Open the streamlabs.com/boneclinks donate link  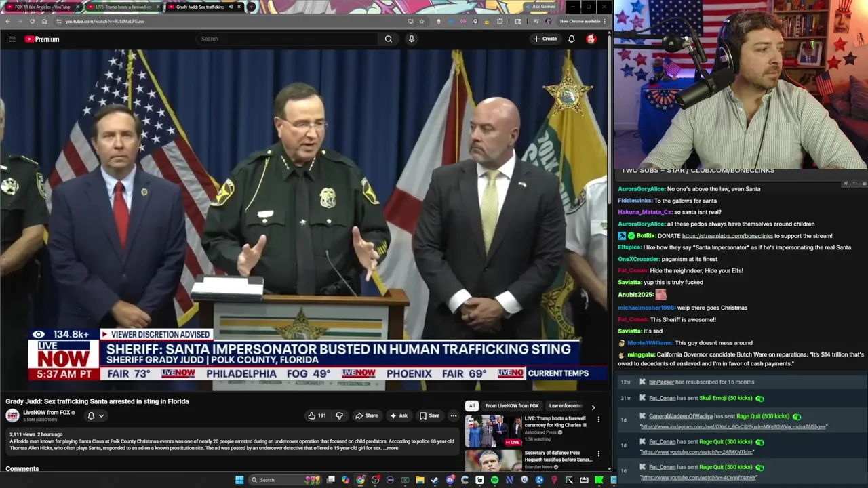pos(727,236)
